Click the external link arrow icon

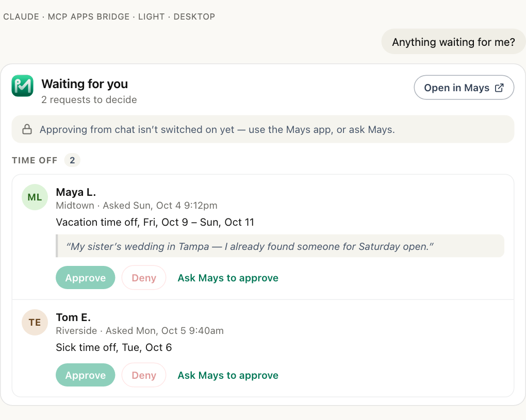(499, 88)
